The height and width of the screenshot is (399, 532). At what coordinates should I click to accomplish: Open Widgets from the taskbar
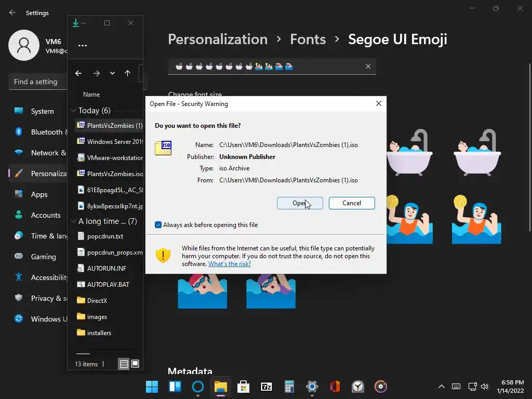pos(175,387)
